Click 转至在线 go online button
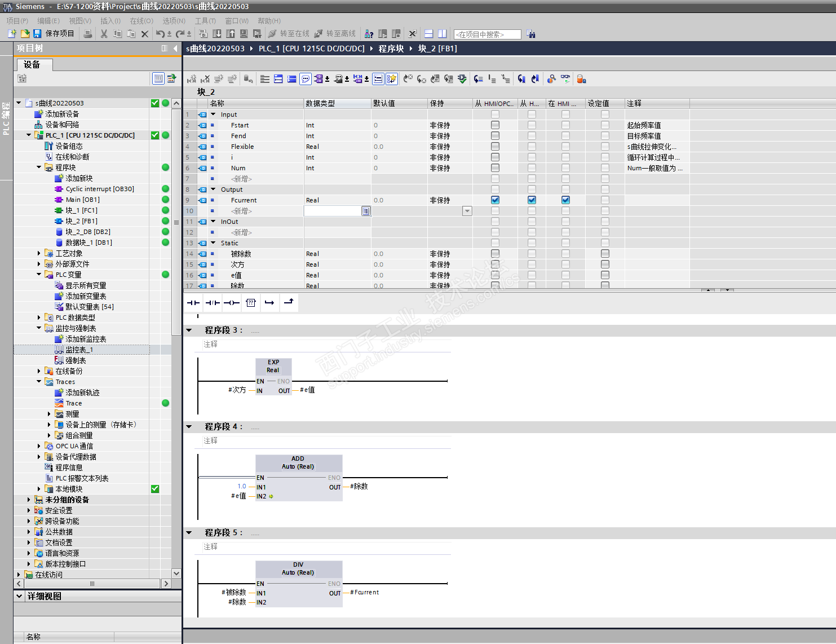The height and width of the screenshot is (644, 836). coord(289,34)
